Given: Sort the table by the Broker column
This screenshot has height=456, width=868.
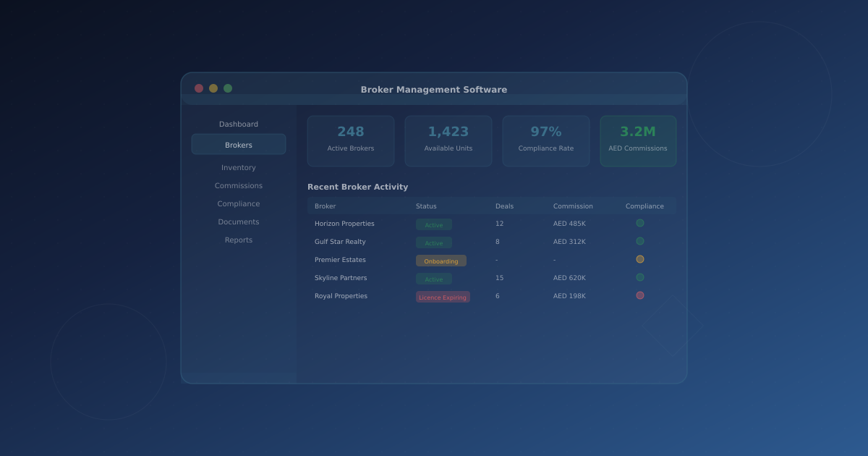Looking at the screenshot, I should click(x=325, y=206).
